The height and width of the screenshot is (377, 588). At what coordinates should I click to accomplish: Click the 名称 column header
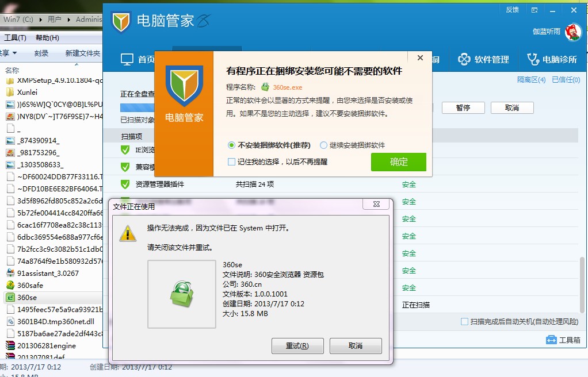12,70
